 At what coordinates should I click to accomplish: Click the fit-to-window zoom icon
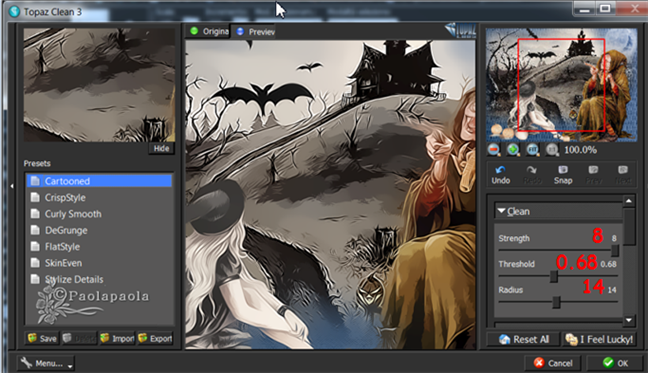(532, 150)
